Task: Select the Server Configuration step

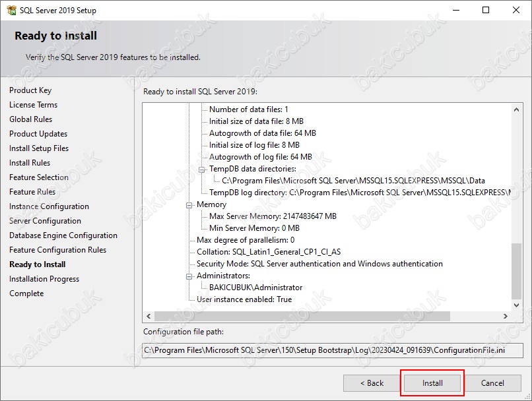Action: (x=45, y=221)
